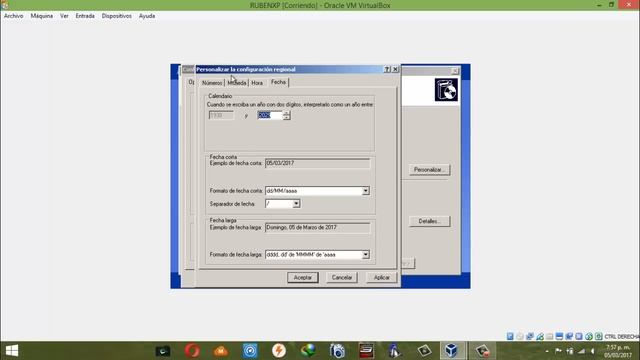Click the volume speaker tray icon
The image size is (640, 360).
tap(593, 351)
